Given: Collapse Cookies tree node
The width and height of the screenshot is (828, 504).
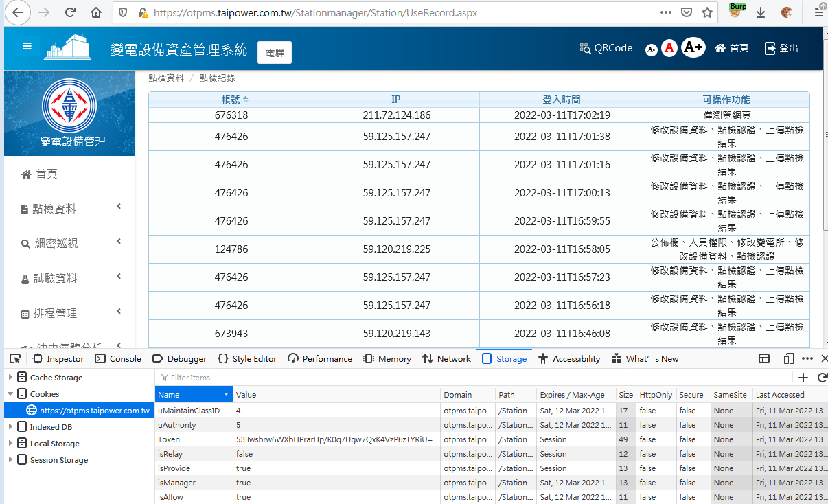Looking at the screenshot, I should pyautogui.click(x=10, y=394).
